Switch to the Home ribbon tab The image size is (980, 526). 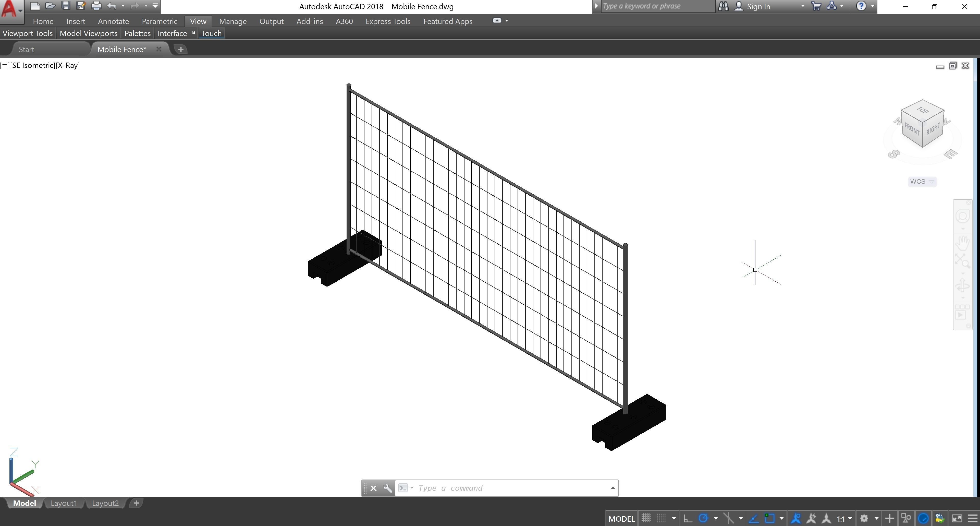point(43,21)
